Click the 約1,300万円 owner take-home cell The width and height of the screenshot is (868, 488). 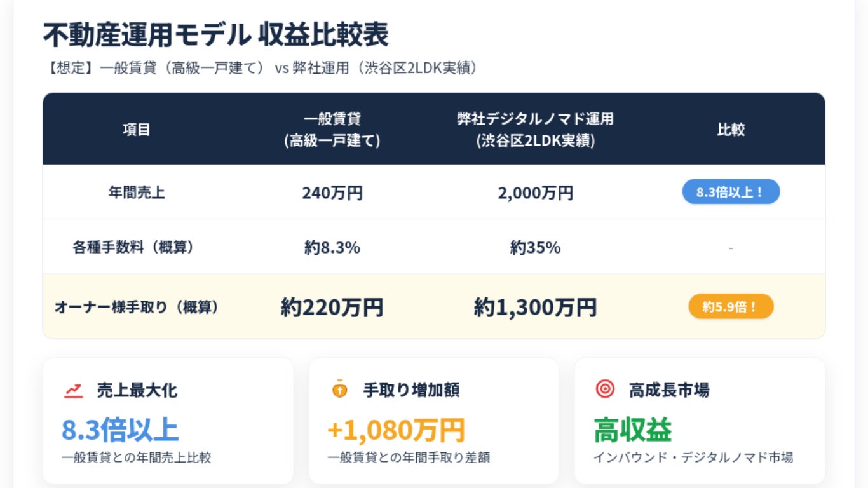535,308
